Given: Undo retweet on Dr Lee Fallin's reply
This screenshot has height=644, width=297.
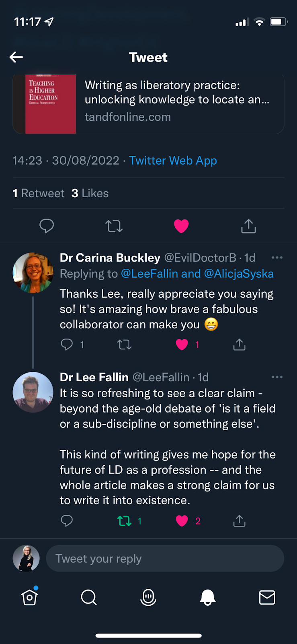Looking at the screenshot, I should tap(125, 521).
